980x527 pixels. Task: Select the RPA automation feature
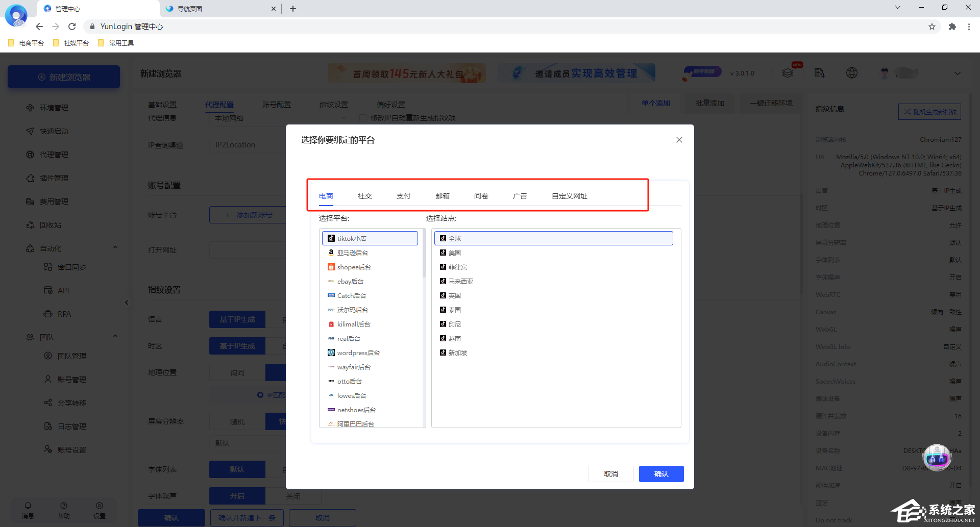coord(63,313)
